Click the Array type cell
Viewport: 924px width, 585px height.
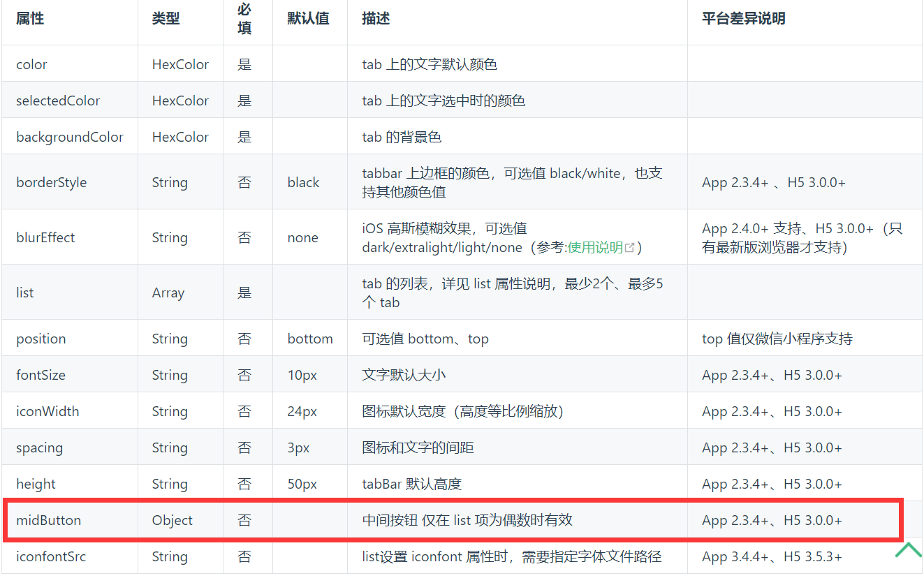(x=168, y=292)
